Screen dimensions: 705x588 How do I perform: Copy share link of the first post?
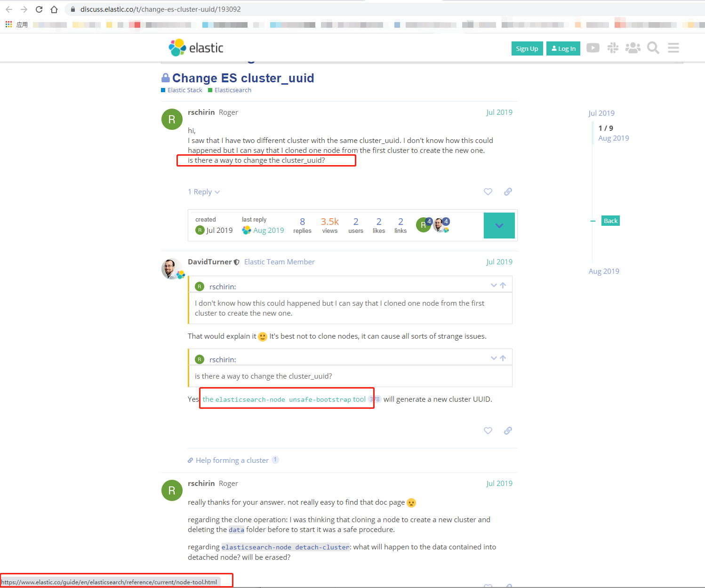508,191
